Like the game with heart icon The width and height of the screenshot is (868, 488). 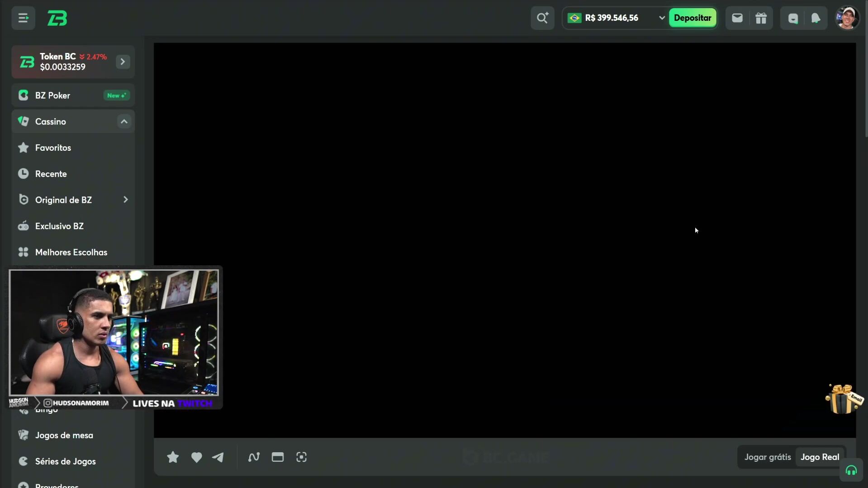pyautogui.click(x=196, y=458)
